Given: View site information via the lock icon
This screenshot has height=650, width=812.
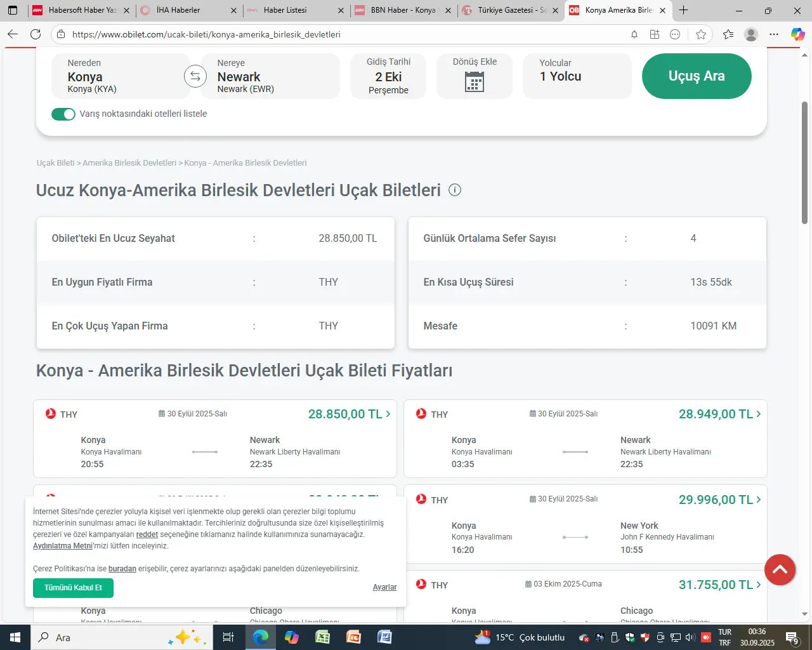Looking at the screenshot, I should (61, 34).
